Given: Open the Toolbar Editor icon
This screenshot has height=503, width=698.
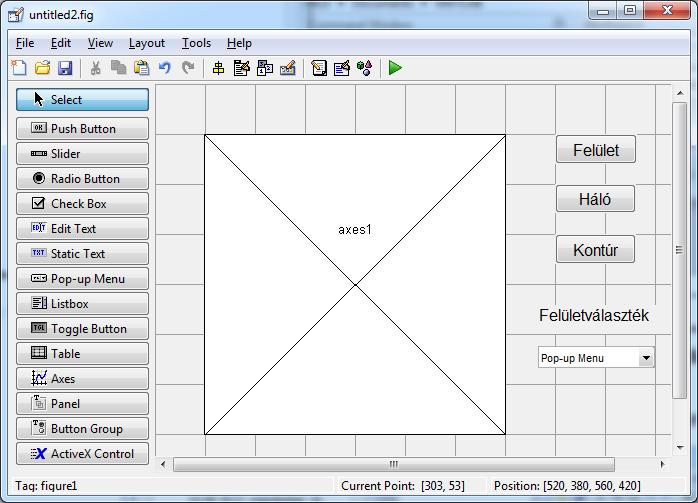Looking at the screenshot, I should 288,68.
